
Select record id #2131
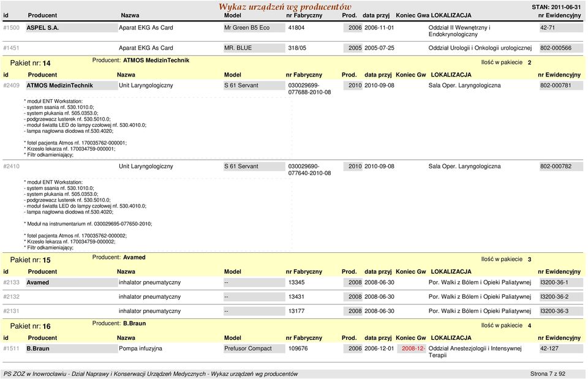point(11,311)
